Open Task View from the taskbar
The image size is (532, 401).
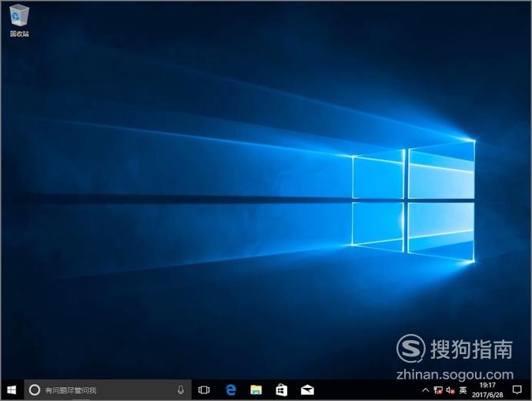pyautogui.click(x=204, y=390)
